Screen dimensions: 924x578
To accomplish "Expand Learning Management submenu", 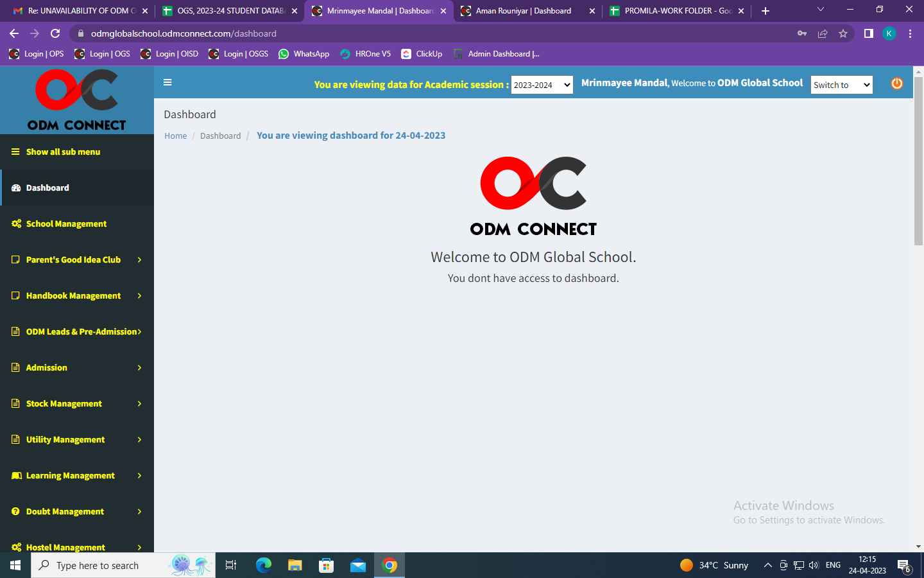I will (x=77, y=476).
